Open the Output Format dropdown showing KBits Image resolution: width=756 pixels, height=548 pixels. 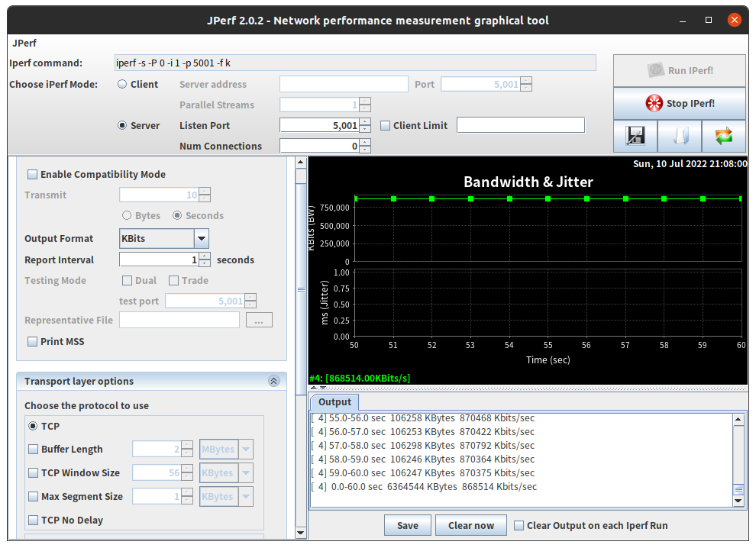pos(201,238)
